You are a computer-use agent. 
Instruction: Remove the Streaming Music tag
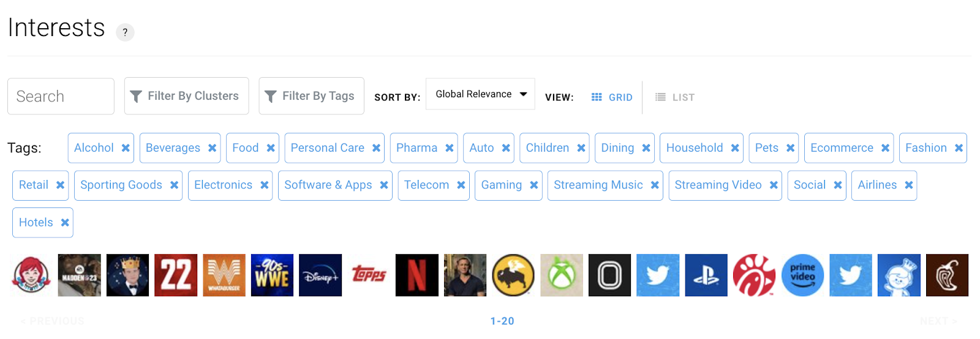[x=655, y=185]
